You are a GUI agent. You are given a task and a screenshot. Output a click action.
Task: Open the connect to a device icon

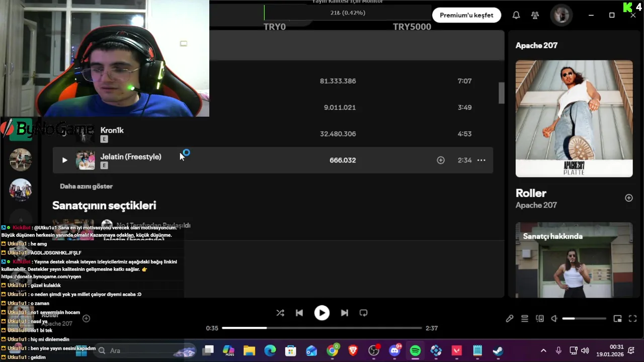pyautogui.click(x=540, y=319)
